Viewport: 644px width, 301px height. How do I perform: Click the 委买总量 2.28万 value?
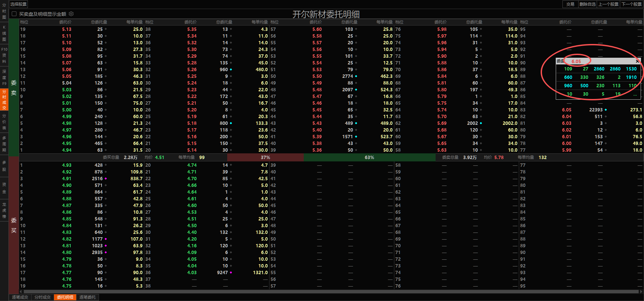(131, 157)
